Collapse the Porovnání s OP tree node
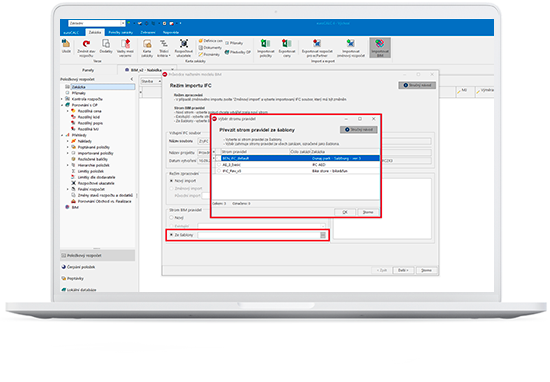Viewport: 550px width, 382px height. tap(62, 105)
